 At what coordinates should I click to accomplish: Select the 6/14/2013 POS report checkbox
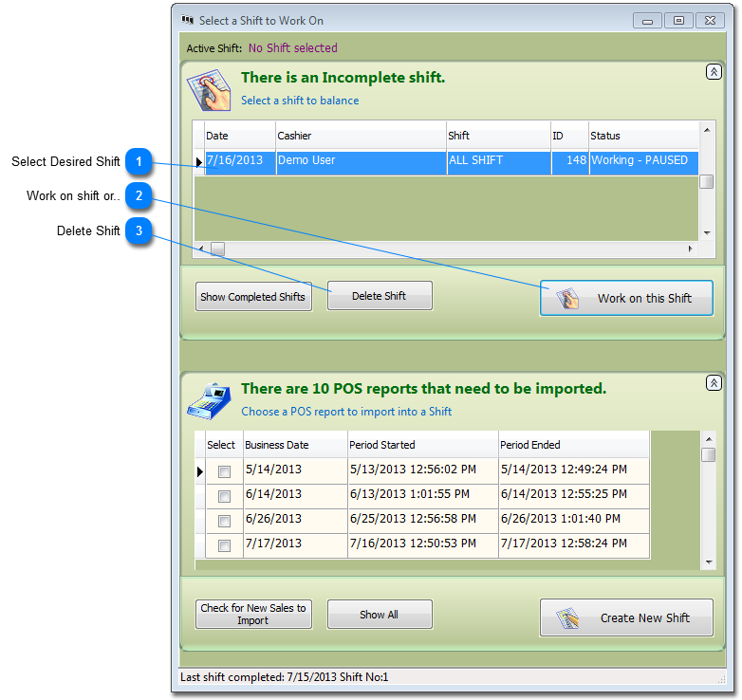pos(224,496)
